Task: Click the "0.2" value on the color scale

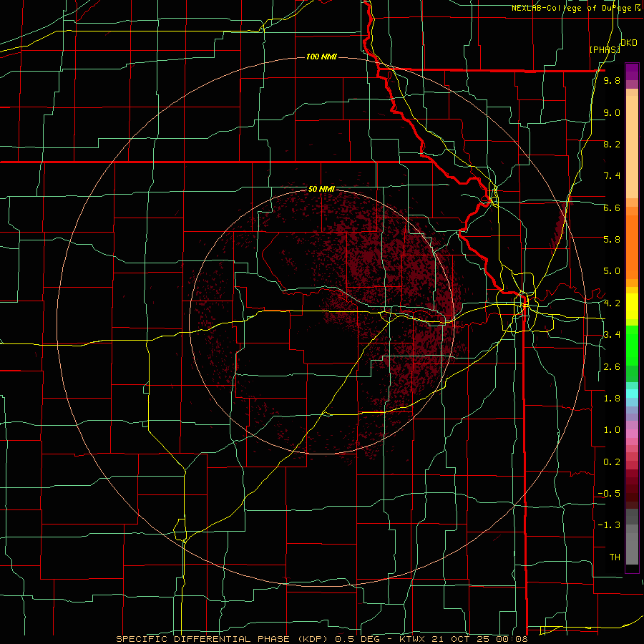Action: pyautogui.click(x=612, y=462)
